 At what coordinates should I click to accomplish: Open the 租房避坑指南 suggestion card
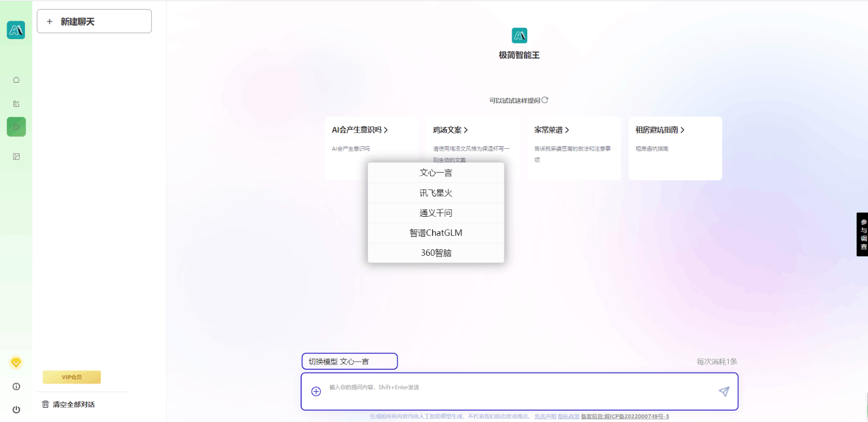[675, 148]
